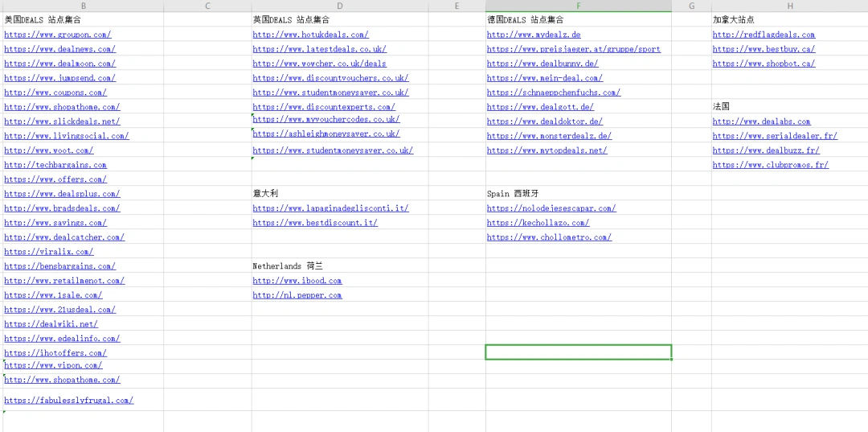Click the slickdeals.net link
This screenshot has height=432, width=868.
coord(62,121)
